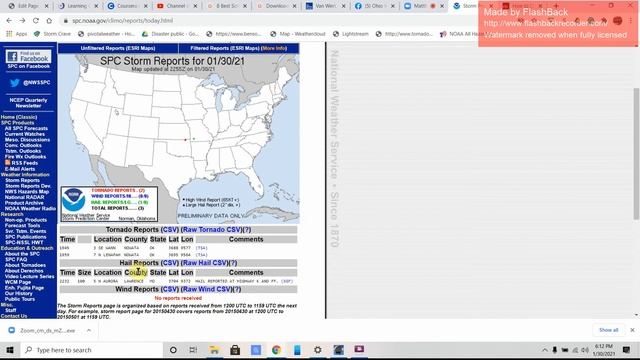This screenshot has height=360, width=640.
Task: Open Raw Wind CSV link
Action: point(206,289)
